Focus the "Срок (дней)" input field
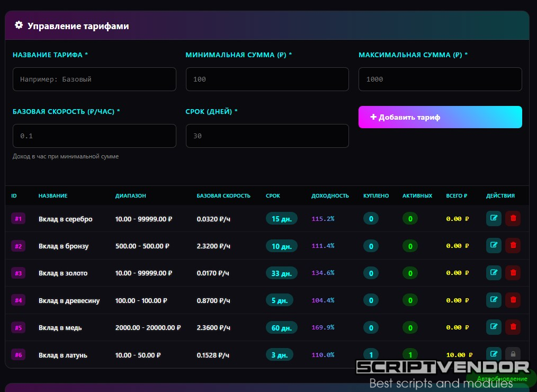 pos(267,136)
